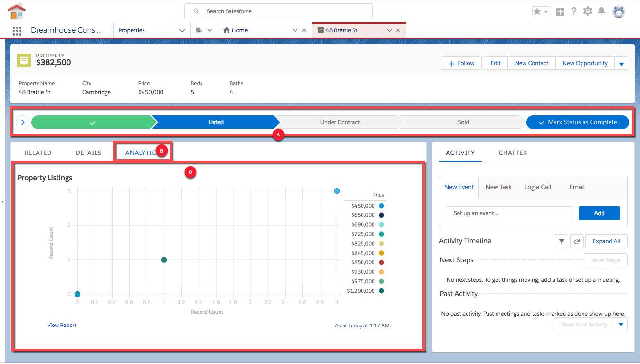Open the Home tab dropdown chevron
This screenshot has height=364, width=640.
pos(295,30)
